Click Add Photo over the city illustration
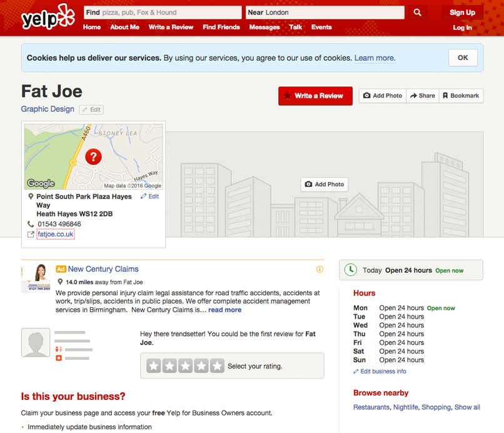The width and height of the screenshot is (504, 433). (x=325, y=185)
